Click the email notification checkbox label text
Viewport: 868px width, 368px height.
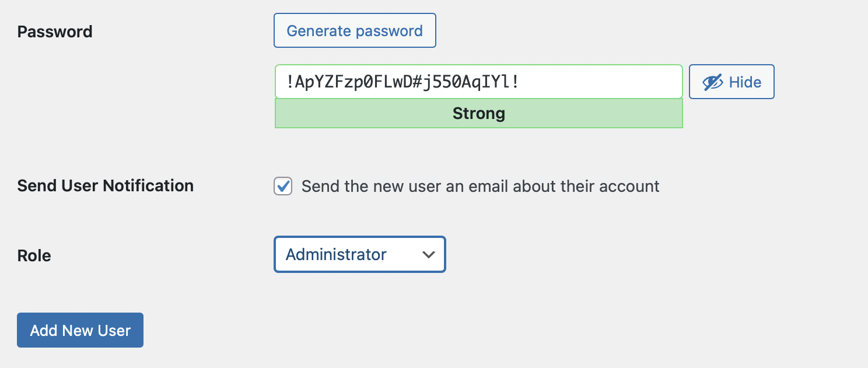(x=480, y=186)
